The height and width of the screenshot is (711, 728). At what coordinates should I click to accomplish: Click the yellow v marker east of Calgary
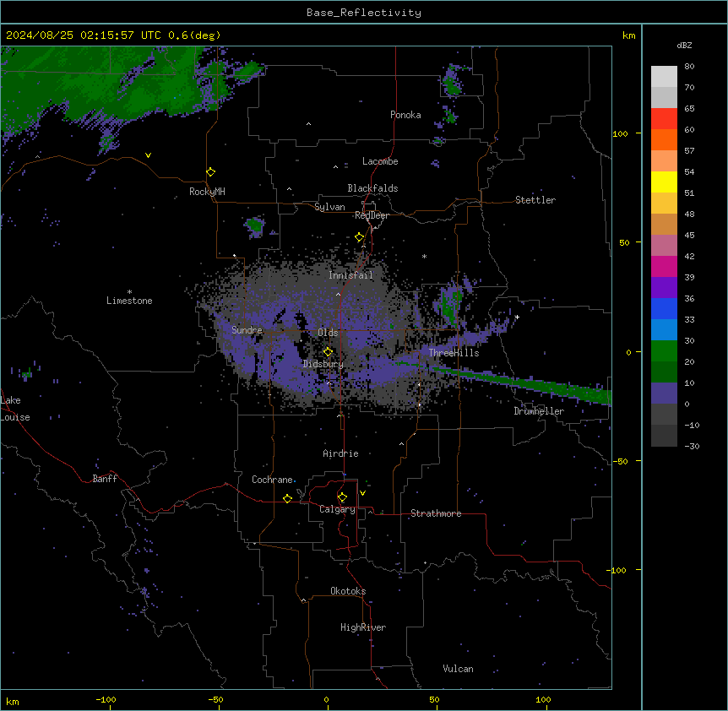point(362,493)
